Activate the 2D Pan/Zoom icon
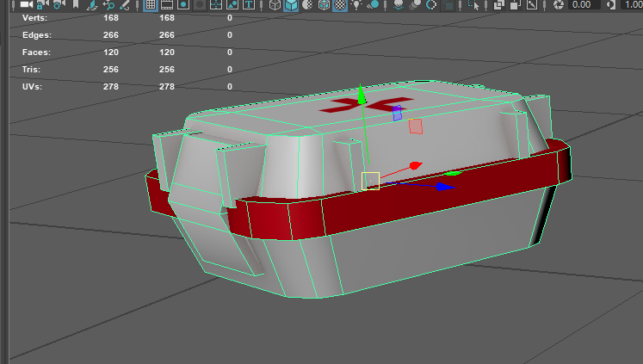This screenshot has width=643, height=364. tap(108, 4)
